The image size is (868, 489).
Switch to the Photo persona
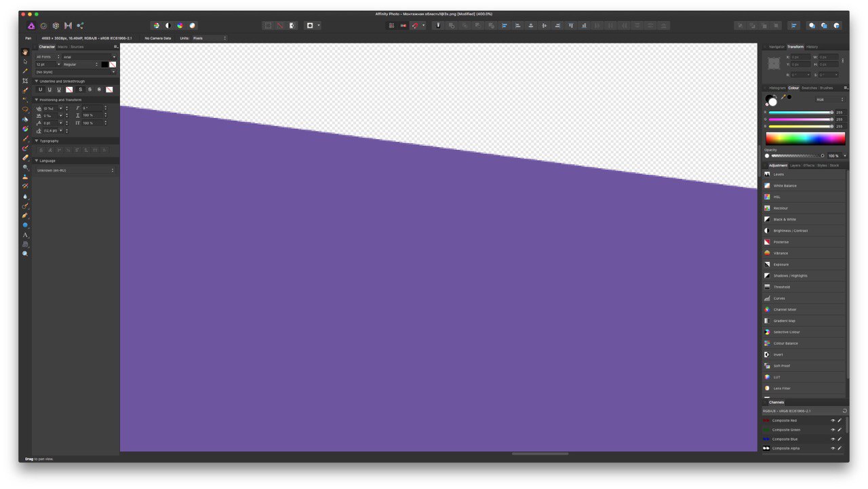coord(31,26)
